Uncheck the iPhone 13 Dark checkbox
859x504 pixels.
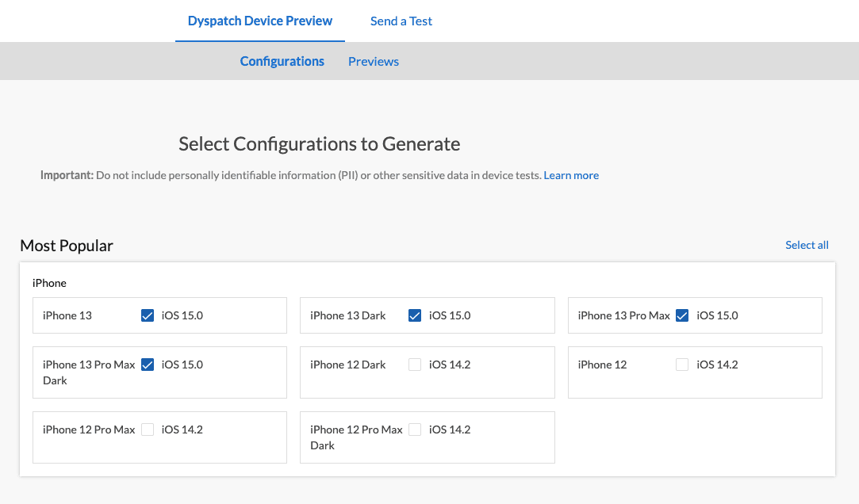point(415,315)
